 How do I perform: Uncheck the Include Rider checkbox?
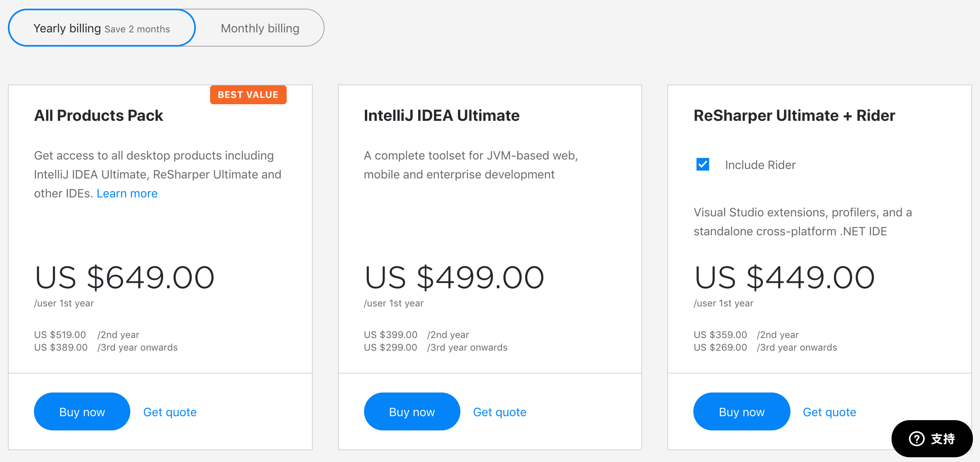coord(703,164)
